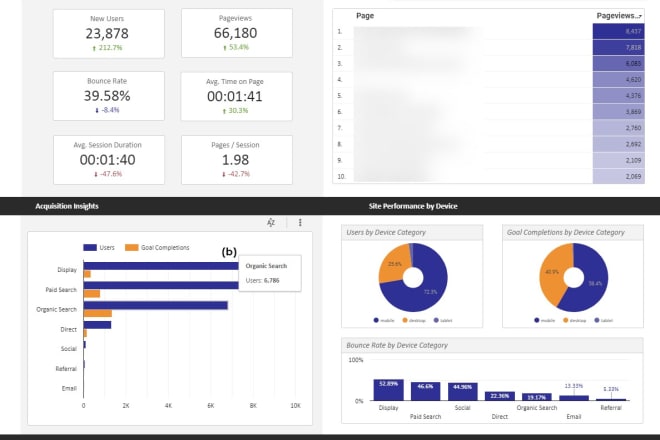
Task: Click the Paid Search 46.6% bounce rate bar
Action: (x=426, y=391)
